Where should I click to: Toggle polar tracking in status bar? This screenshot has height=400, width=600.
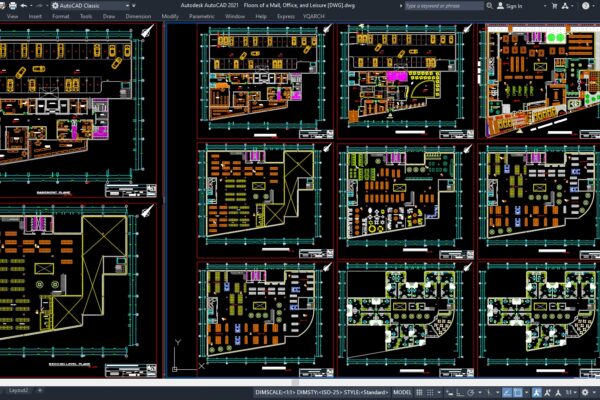(471, 392)
